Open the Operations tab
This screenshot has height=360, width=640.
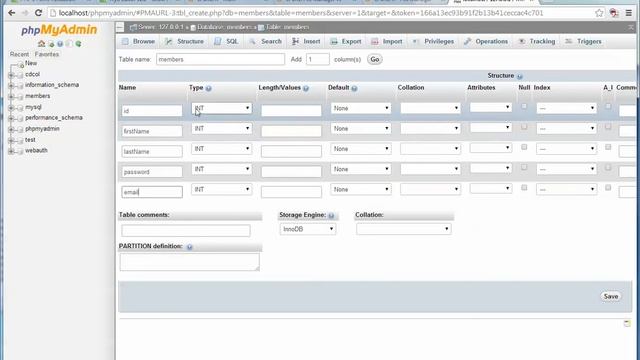click(x=486, y=42)
